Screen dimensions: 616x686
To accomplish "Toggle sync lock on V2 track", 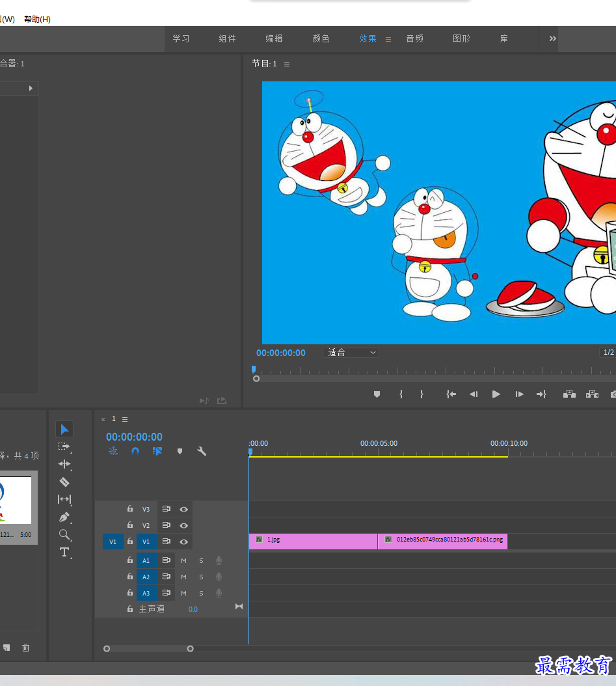I will (x=166, y=525).
